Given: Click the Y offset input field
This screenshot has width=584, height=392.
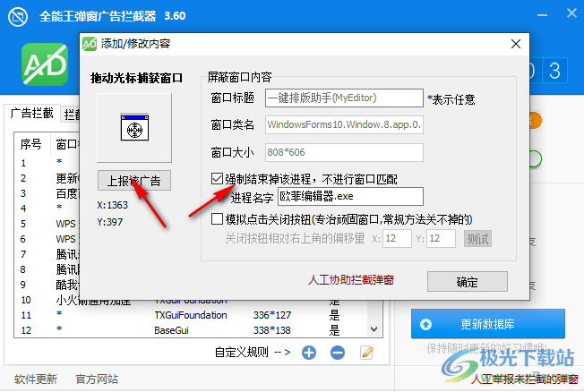Looking at the screenshot, I should click(441, 238).
